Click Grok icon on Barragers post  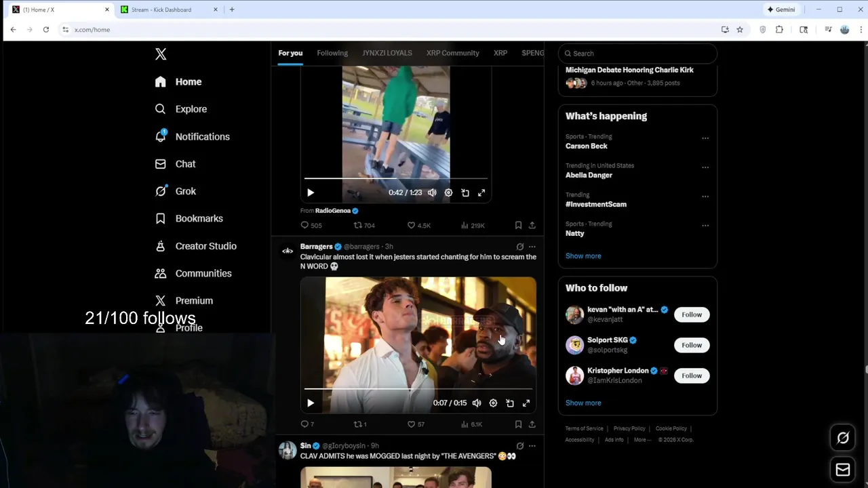pyautogui.click(x=520, y=247)
